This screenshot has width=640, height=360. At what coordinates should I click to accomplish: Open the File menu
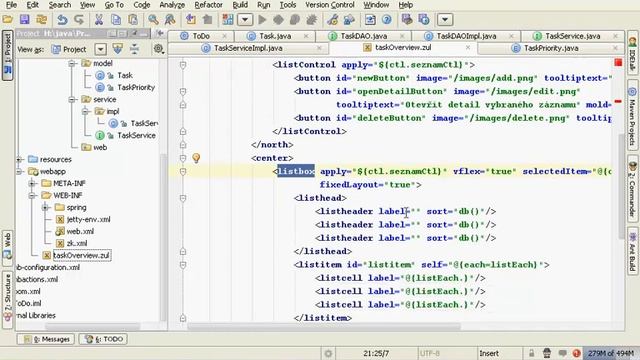pos(11,5)
